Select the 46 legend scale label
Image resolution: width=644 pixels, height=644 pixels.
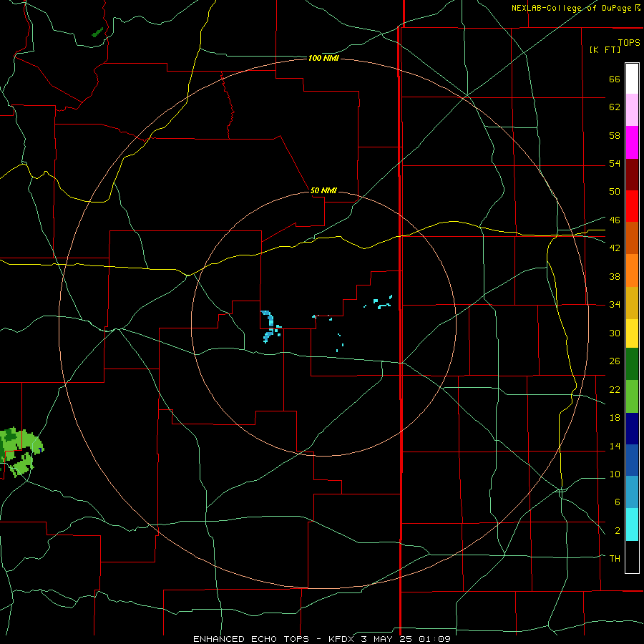coord(615,220)
